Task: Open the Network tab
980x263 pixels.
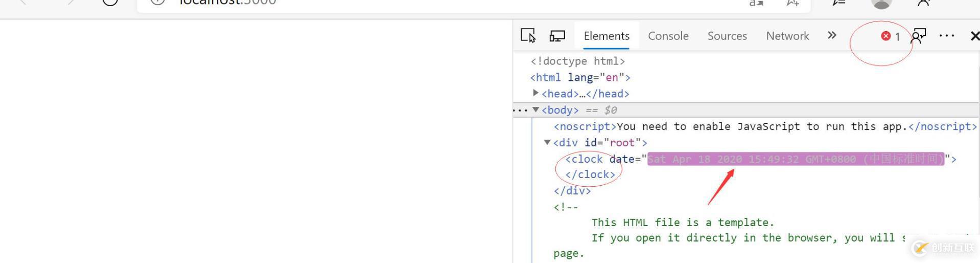Action: coord(787,36)
